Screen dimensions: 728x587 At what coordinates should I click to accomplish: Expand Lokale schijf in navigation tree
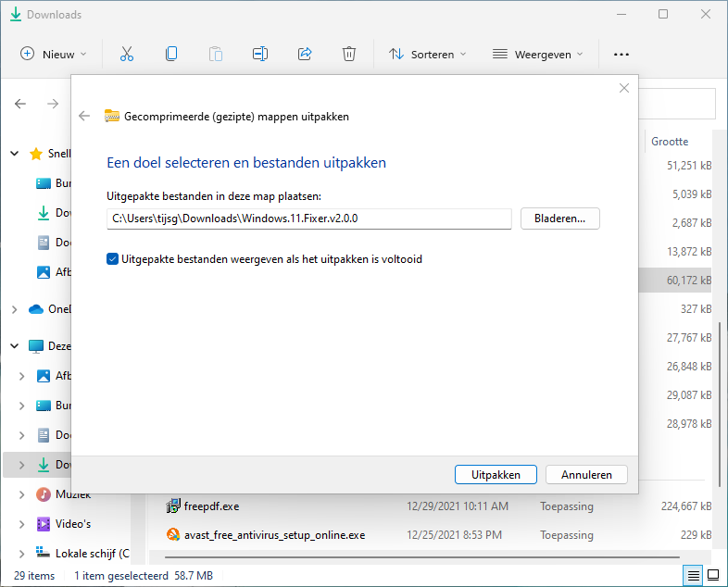pyautogui.click(x=22, y=553)
